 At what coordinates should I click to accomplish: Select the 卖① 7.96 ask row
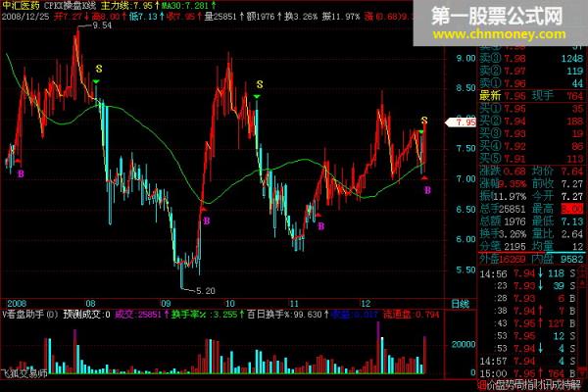pyautogui.click(x=532, y=83)
